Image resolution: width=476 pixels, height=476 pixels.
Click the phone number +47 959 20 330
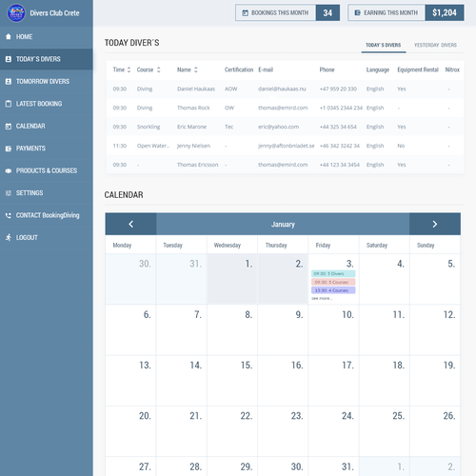[x=338, y=89]
